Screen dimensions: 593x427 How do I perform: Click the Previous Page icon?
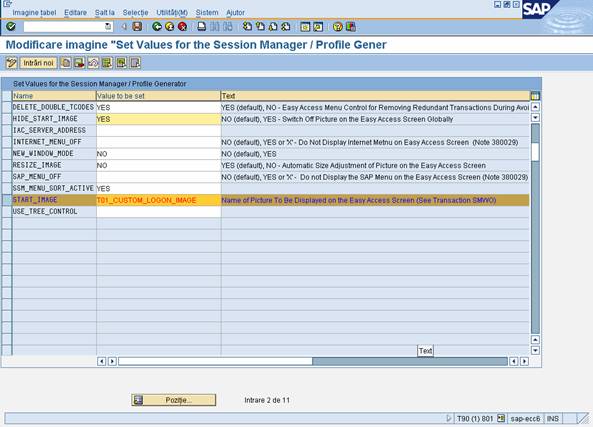[260, 26]
